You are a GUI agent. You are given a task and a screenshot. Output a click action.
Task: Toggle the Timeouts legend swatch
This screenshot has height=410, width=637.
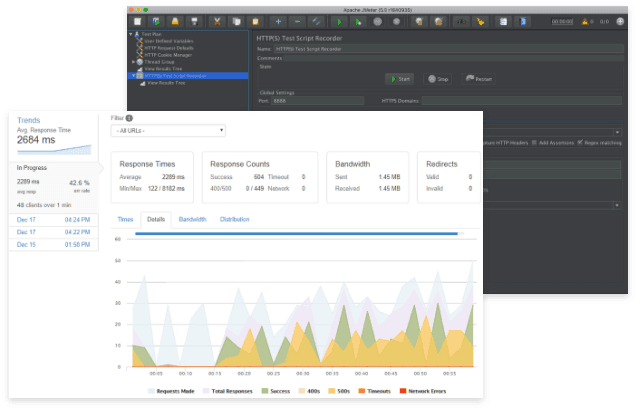coord(362,391)
